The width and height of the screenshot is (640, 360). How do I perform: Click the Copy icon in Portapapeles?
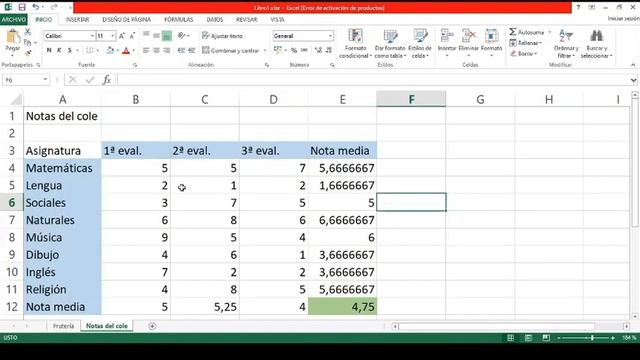pyautogui.click(x=27, y=42)
